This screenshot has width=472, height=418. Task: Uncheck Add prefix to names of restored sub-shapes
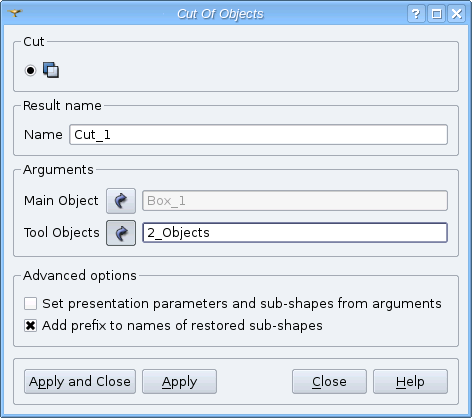point(30,325)
